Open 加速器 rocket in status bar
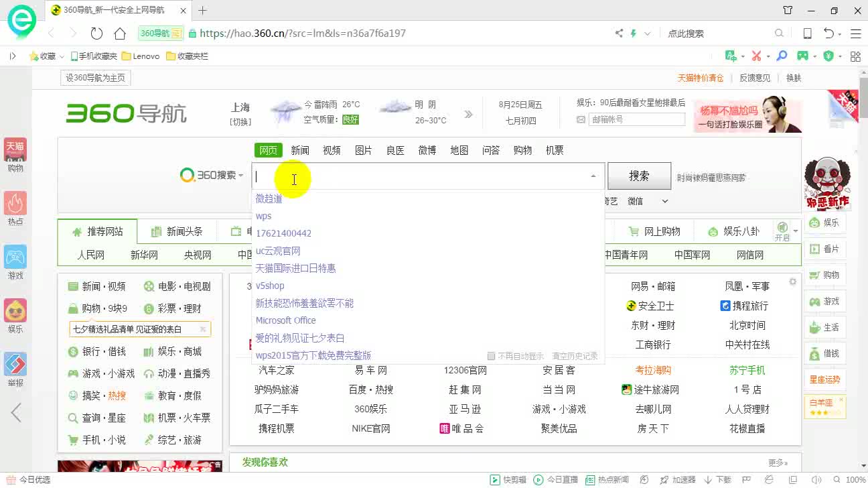Screen dimensions: 868x488 [x=678, y=480]
